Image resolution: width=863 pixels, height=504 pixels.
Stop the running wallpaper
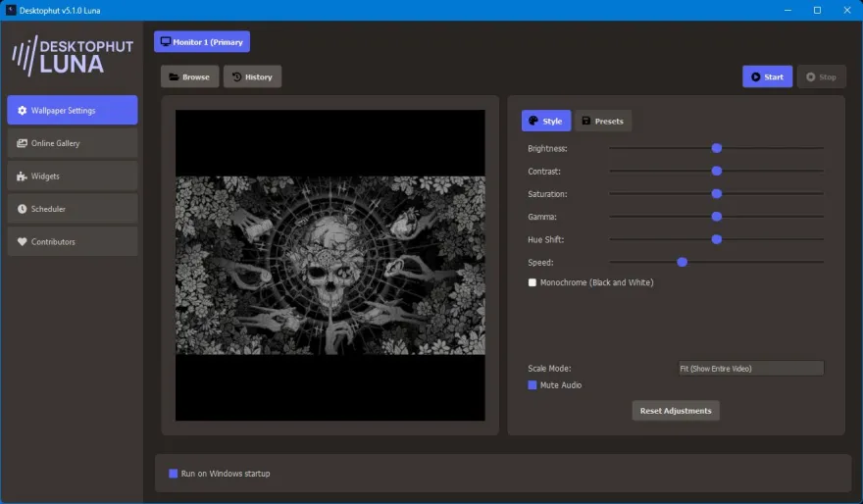click(821, 76)
